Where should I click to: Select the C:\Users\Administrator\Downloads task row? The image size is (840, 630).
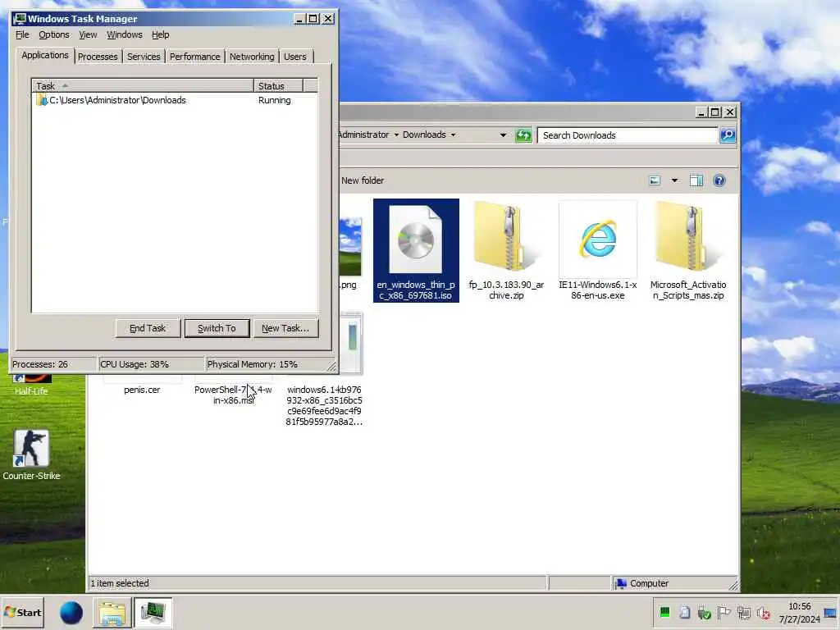(175, 100)
